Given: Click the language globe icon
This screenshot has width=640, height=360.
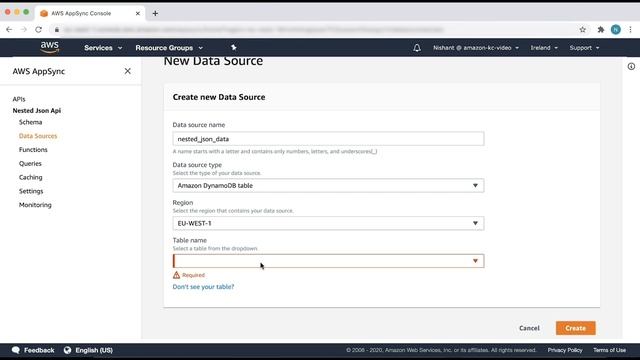Looking at the screenshot, I should click(67, 350).
